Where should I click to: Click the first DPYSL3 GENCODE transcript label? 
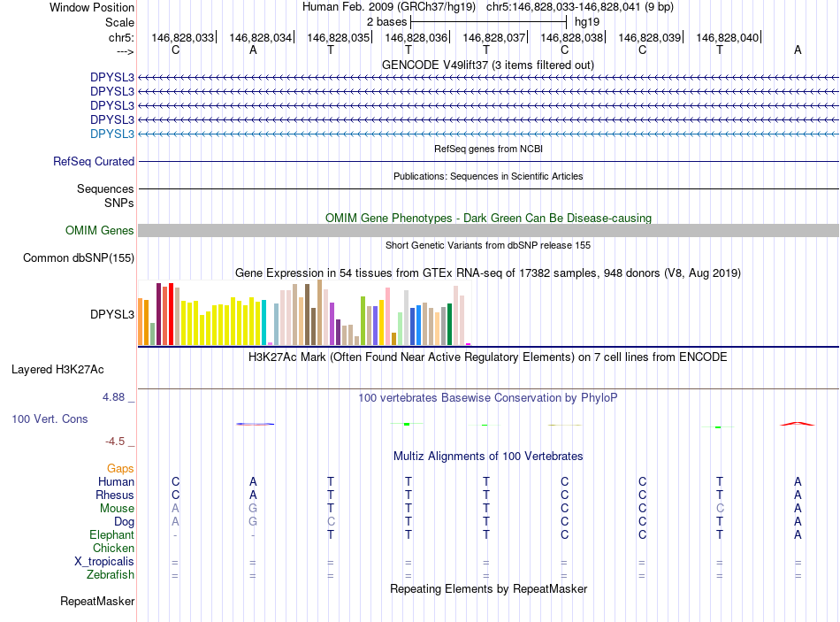[x=112, y=77]
